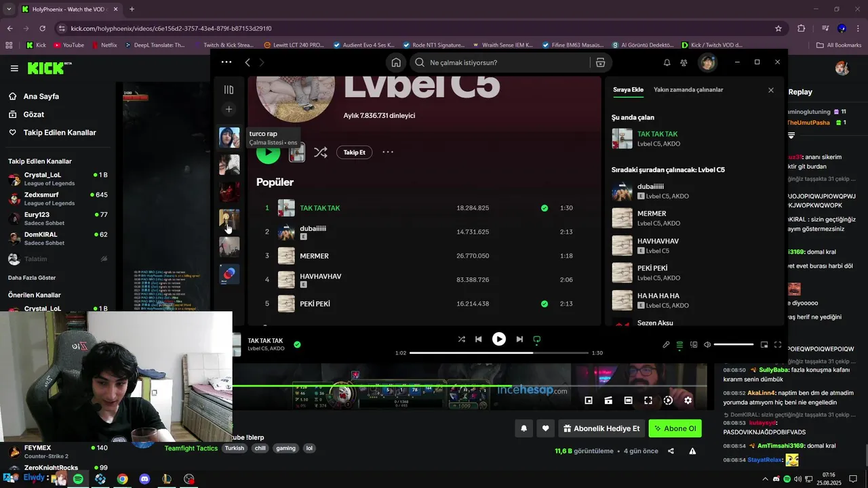868x488 pixels.
Task: Open Spotify browse icon in search bar
Action: click(600, 62)
